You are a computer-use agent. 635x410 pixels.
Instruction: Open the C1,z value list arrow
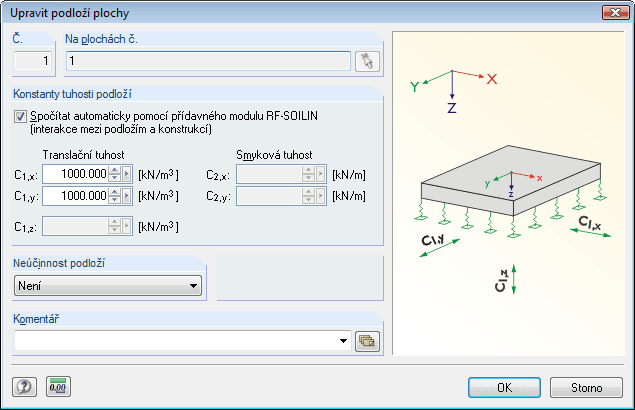point(127,226)
